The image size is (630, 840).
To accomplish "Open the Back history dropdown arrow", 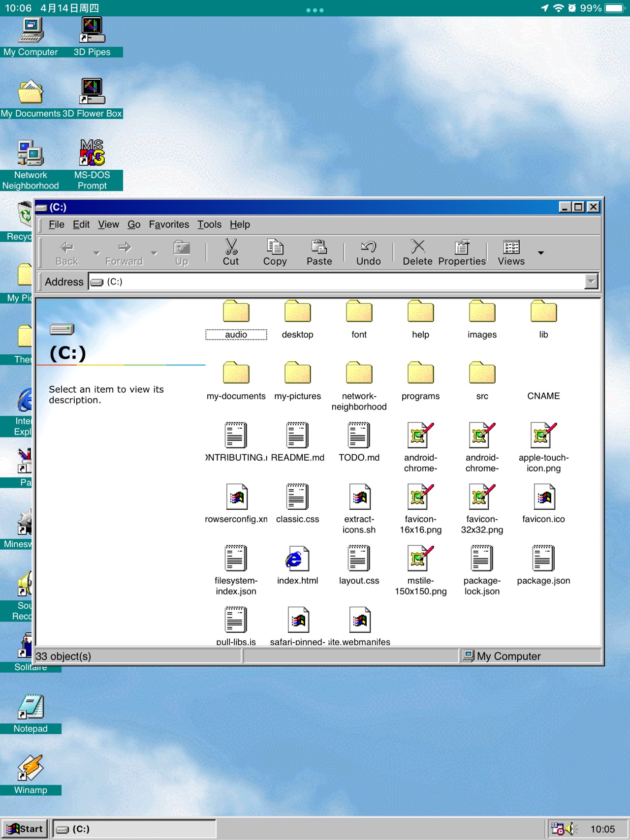I will [96, 253].
